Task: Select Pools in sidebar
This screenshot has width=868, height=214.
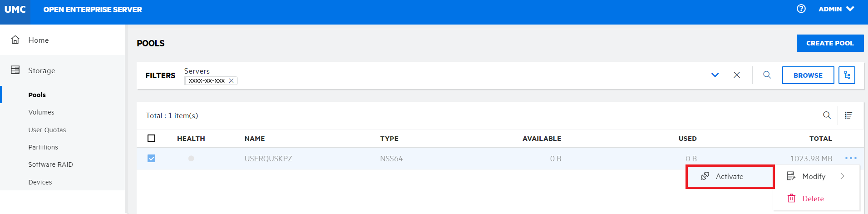Action: point(37,95)
